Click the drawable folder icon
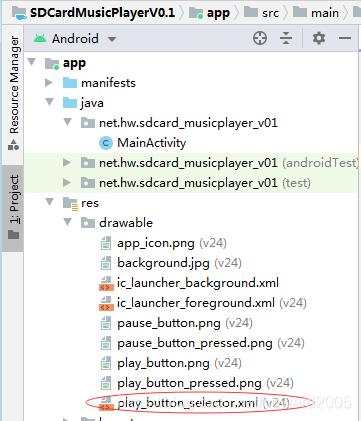This screenshot has width=361, height=421. (88, 223)
